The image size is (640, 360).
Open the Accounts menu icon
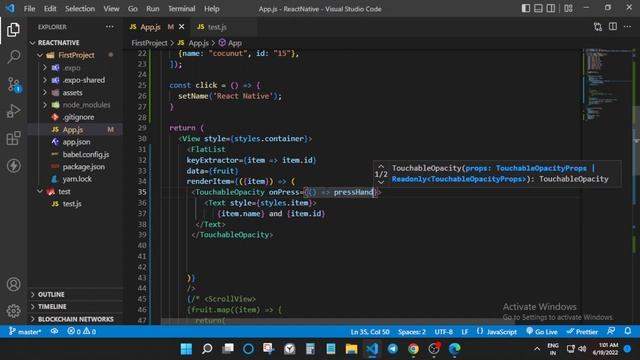13,284
